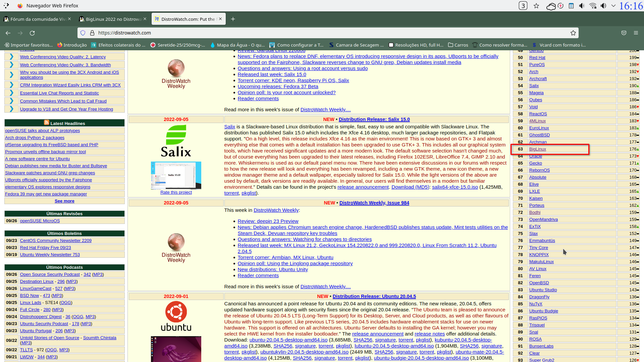Open a new browser tab
Screen dimensions: 644x362
point(233,19)
